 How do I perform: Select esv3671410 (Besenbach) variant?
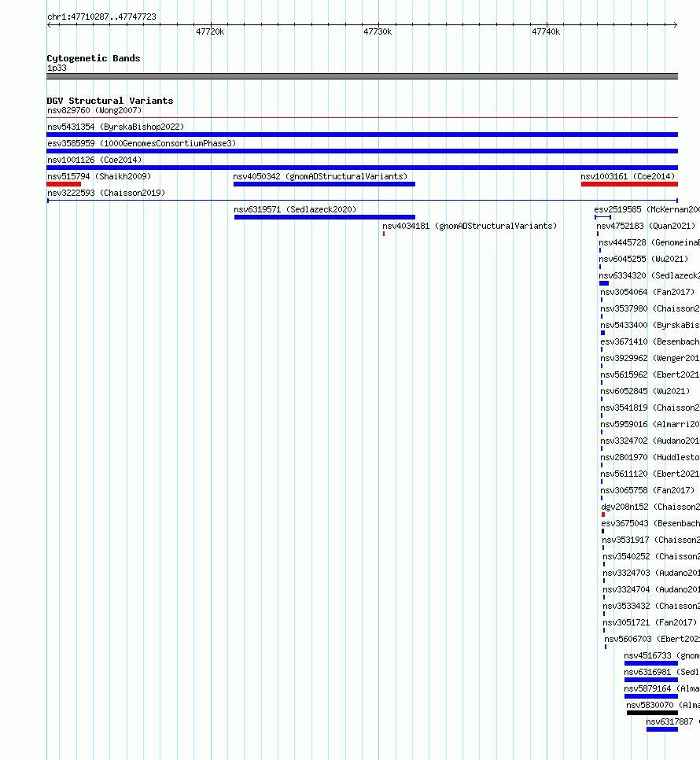[x=650, y=341]
